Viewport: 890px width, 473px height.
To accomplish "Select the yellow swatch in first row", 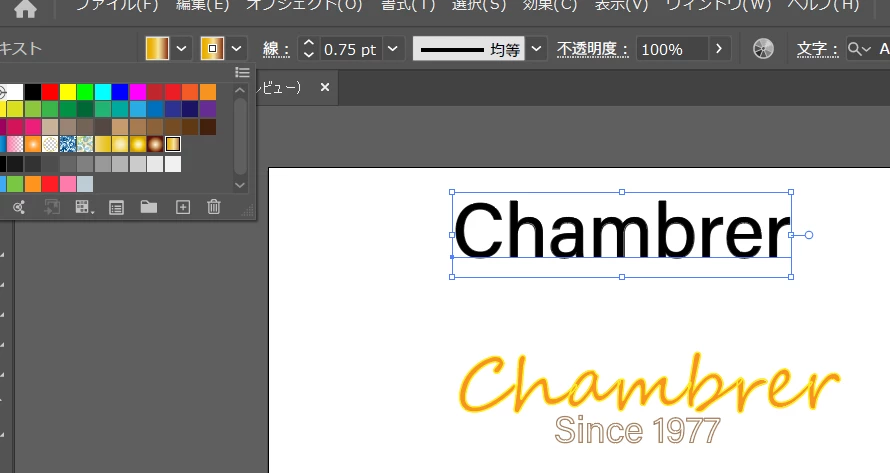I will 68,91.
